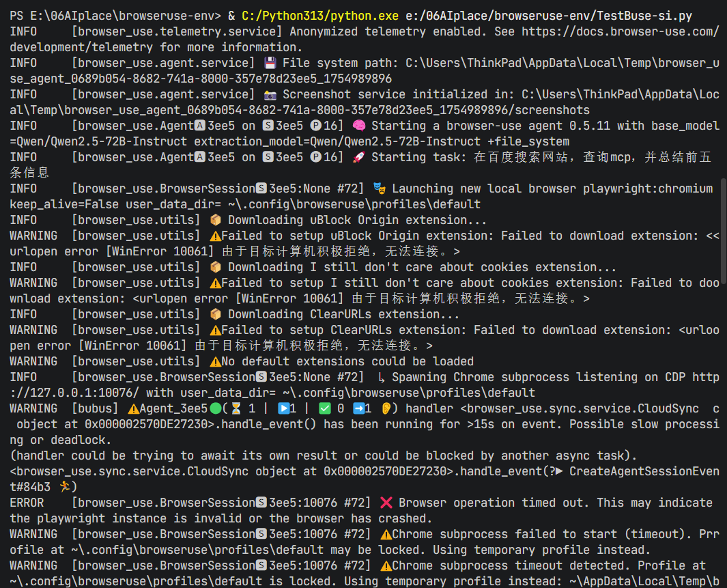Image resolution: width=727 pixels, height=588 pixels.
Task: Click the ear icon before handler text
Action: [x=386, y=409]
